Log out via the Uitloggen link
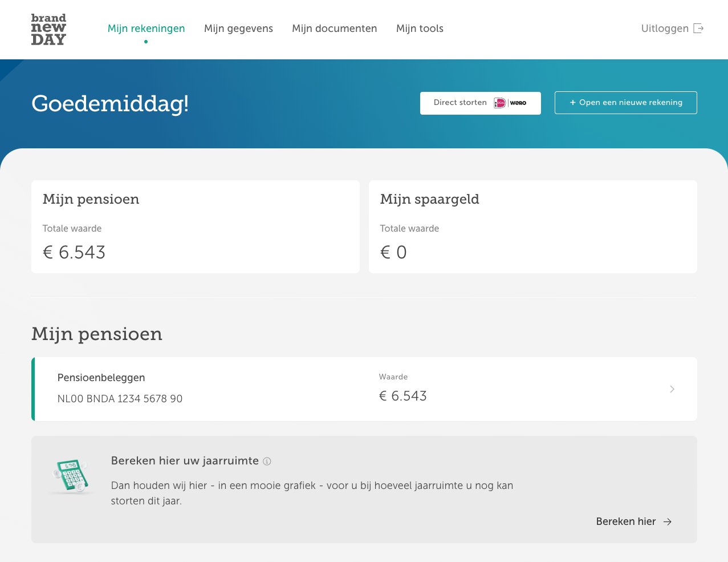The image size is (728, 562). tap(665, 29)
